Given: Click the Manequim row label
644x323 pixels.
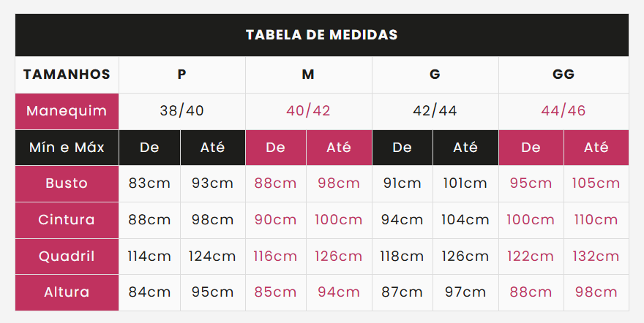Looking at the screenshot, I should (x=67, y=111).
